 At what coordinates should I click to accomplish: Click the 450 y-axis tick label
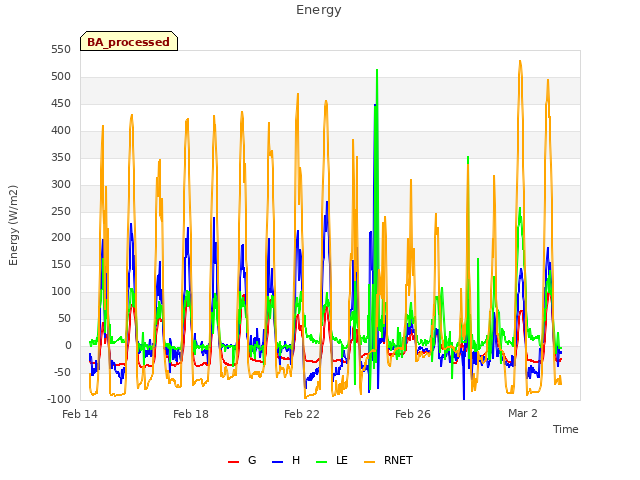[61, 104]
